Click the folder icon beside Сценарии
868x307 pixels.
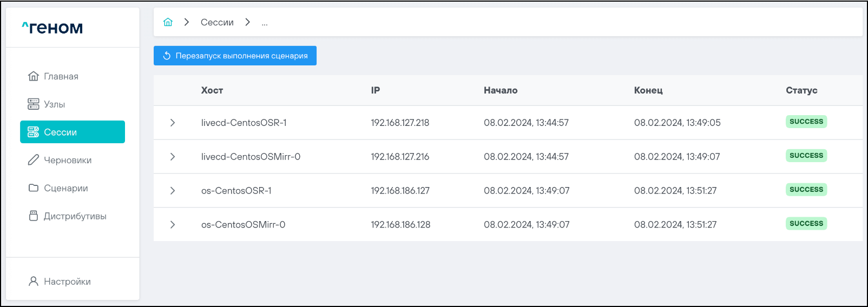(34, 188)
